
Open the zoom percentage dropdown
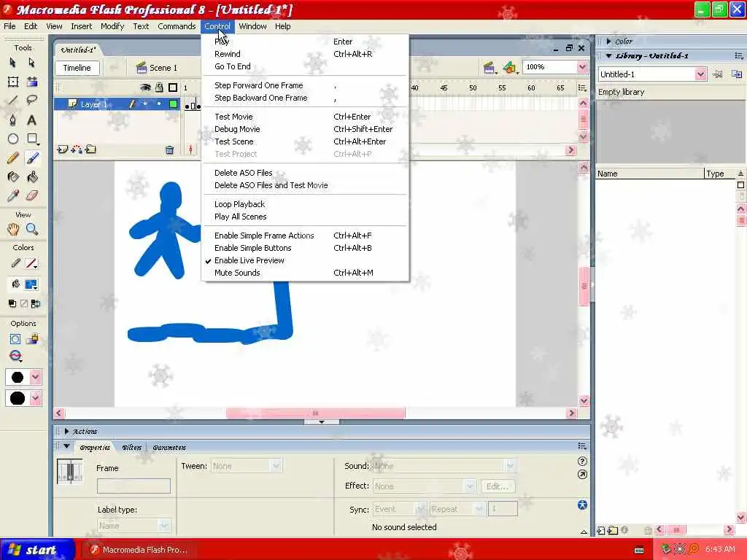[582, 67]
